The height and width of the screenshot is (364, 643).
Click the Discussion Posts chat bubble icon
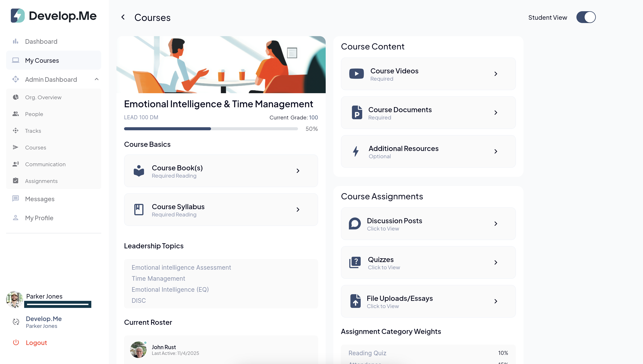355,224
